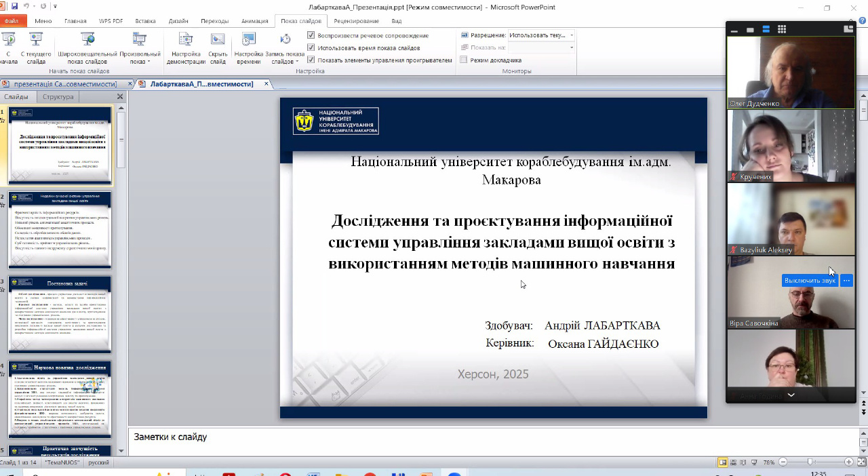This screenshot has width=868, height=476.
Task: Open the Анимация ribbon tab
Action: pyautogui.click(x=254, y=21)
